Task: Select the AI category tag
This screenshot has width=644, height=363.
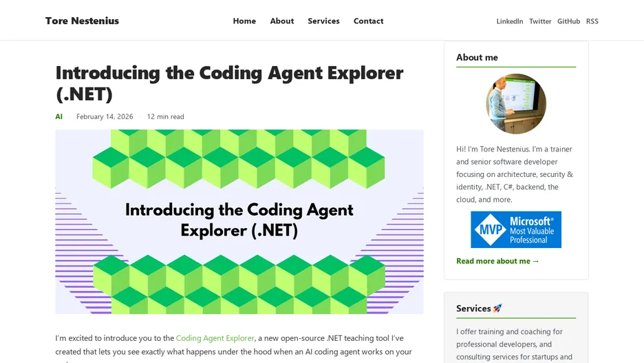Action: click(58, 116)
